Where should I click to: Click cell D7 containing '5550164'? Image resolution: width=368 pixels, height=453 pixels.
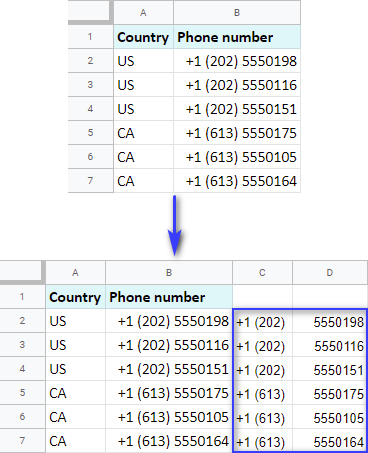(330, 441)
